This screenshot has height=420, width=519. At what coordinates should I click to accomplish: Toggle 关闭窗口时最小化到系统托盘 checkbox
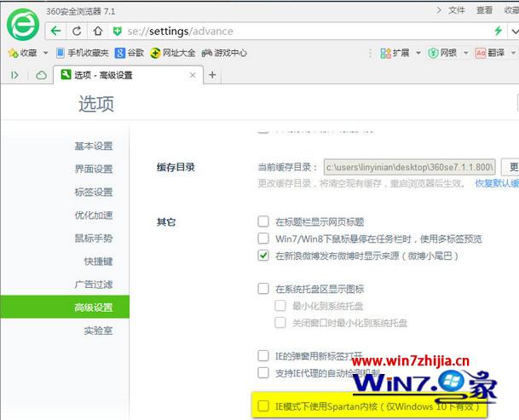click(280, 322)
